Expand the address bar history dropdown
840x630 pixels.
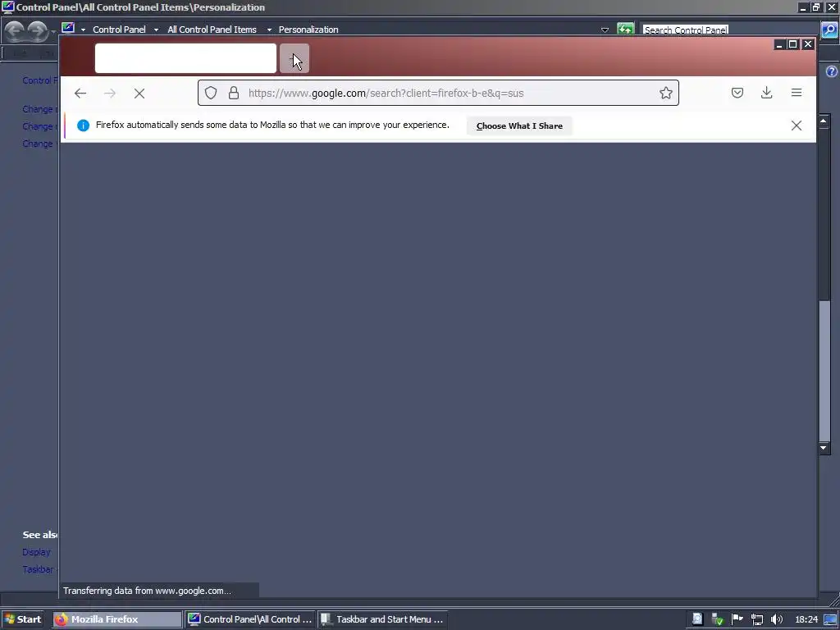(x=605, y=30)
